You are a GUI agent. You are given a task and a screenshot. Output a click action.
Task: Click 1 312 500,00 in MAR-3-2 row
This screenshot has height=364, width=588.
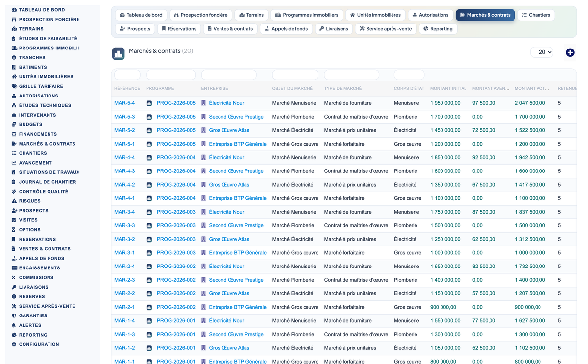(x=530, y=239)
